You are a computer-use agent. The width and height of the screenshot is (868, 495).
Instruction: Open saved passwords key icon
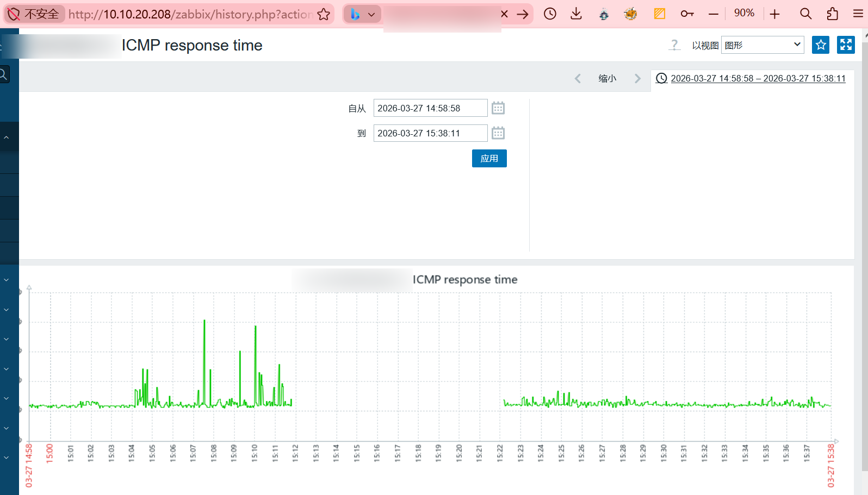(687, 14)
